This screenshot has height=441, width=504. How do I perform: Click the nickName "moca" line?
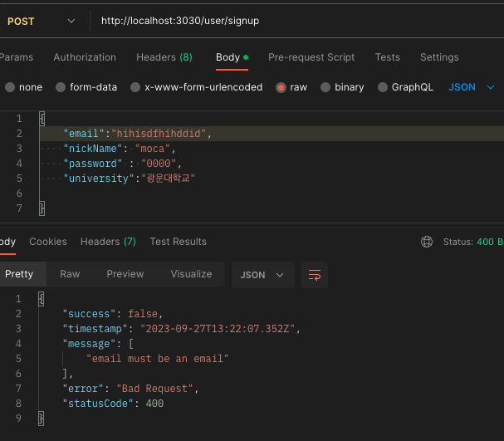[120, 149]
